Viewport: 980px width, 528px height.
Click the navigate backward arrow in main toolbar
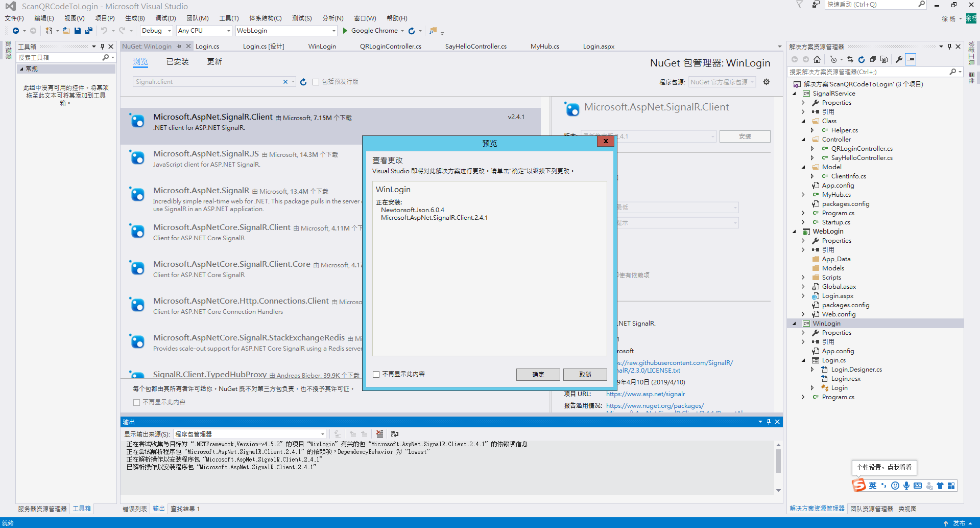coord(16,31)
